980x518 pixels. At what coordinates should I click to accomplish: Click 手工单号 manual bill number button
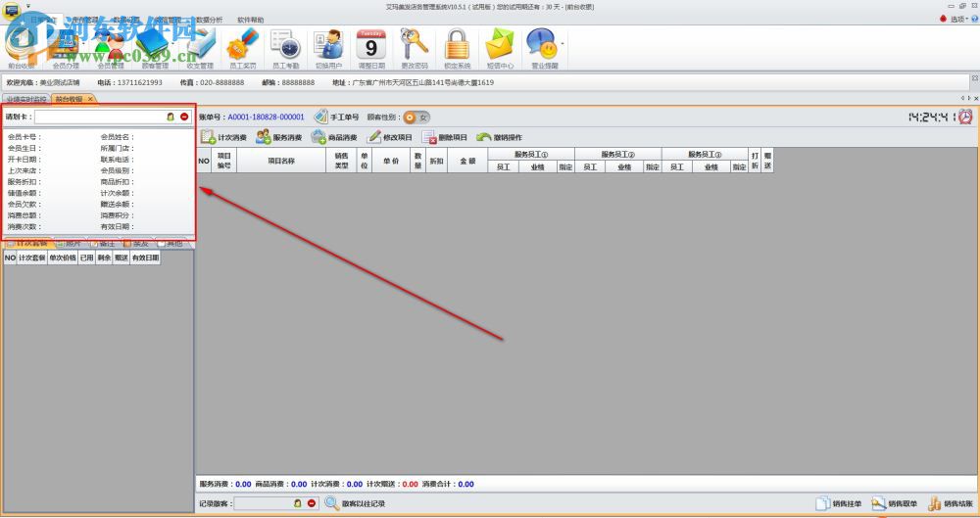point(336,117)
